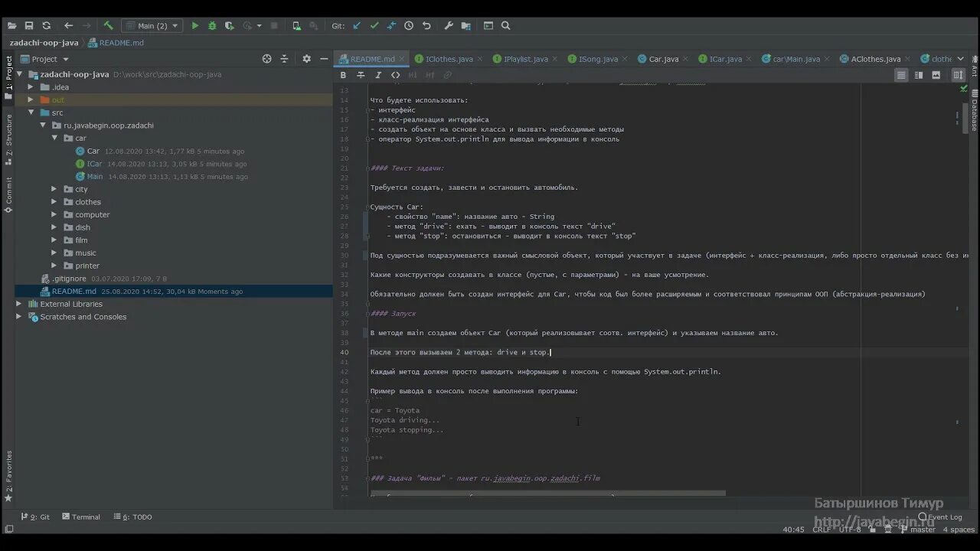Image resolution: width=980 pixels, height=551 pixels.
Task: Collapse the zadachi-oop-java root node
Action: pos(21,74)
